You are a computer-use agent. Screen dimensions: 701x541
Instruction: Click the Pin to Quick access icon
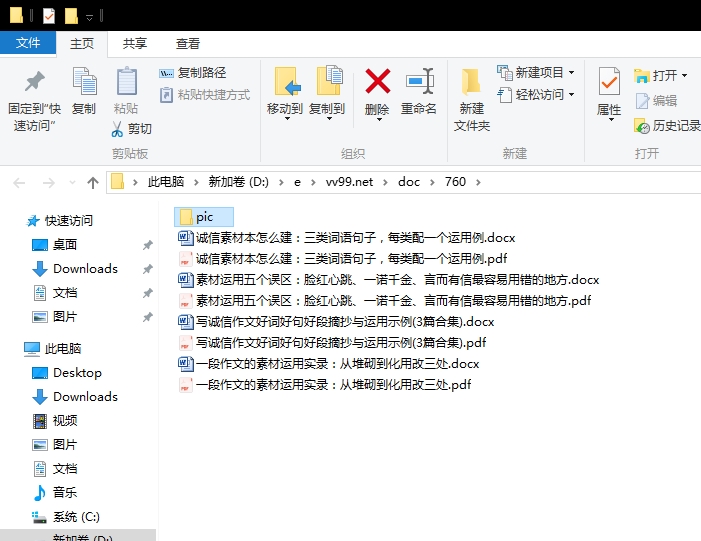tap(34, 81)
